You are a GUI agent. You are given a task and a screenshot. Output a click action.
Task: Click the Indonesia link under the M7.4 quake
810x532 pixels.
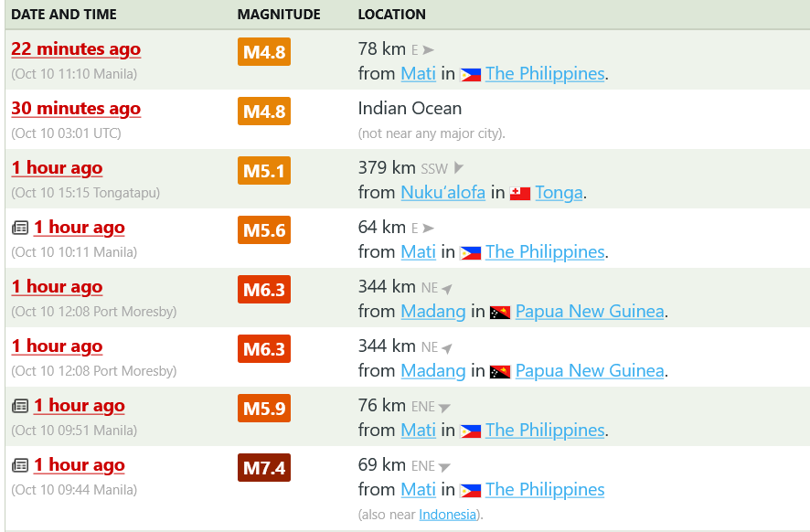click(447, 515)
